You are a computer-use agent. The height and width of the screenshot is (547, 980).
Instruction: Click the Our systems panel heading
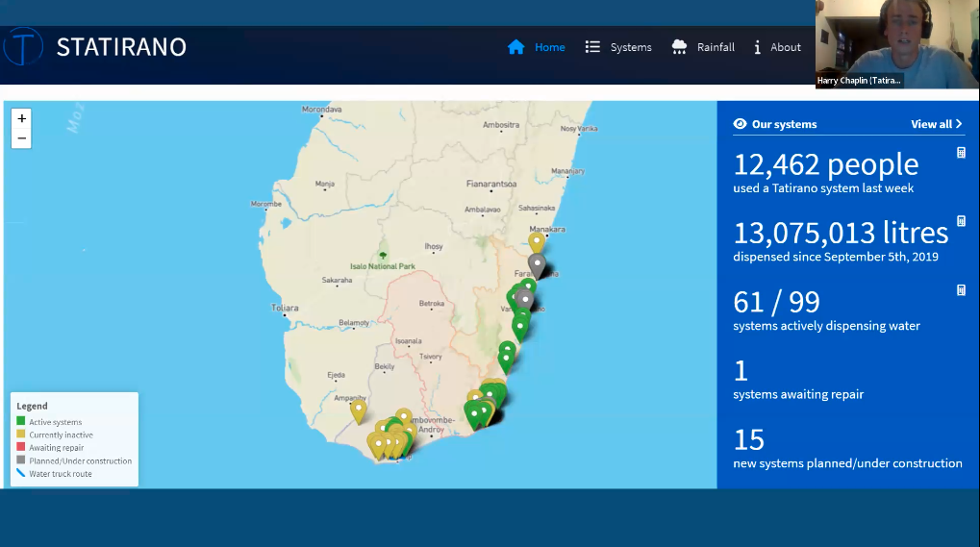[x=785, y=124]
